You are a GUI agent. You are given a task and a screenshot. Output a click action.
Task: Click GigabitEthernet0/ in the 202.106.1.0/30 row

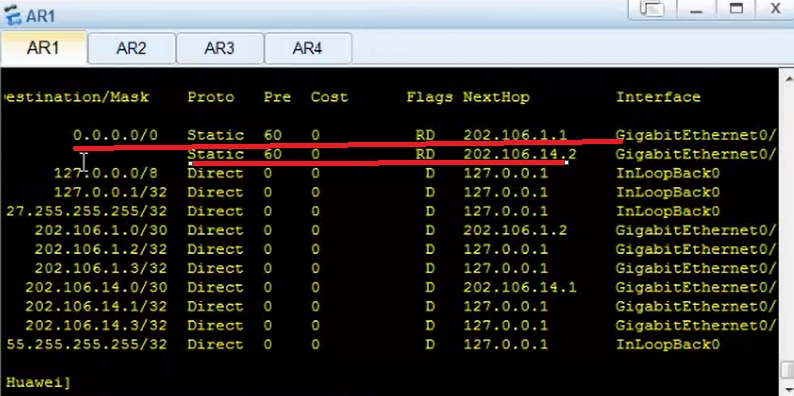point(696,230)
